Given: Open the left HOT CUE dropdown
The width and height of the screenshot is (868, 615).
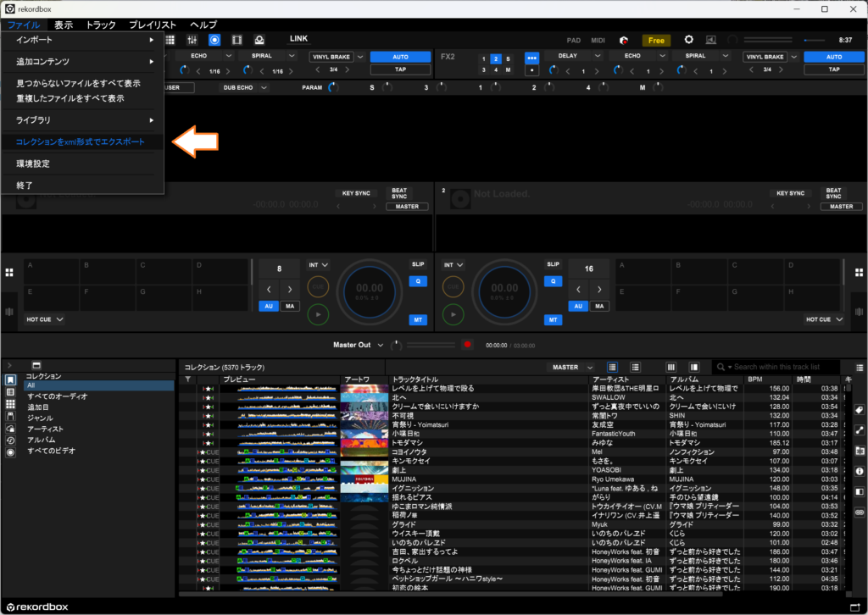Looking at the screenshot, I should pos(45,319).
